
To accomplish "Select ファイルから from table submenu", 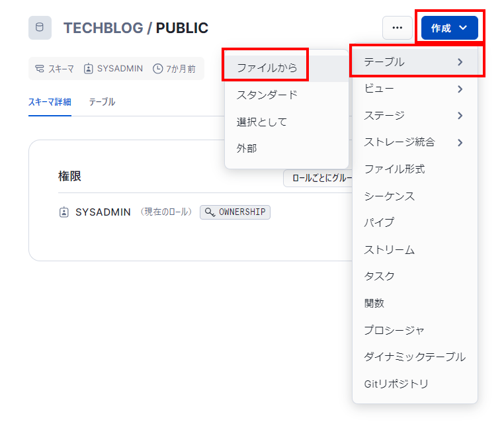I will [267, 67].
